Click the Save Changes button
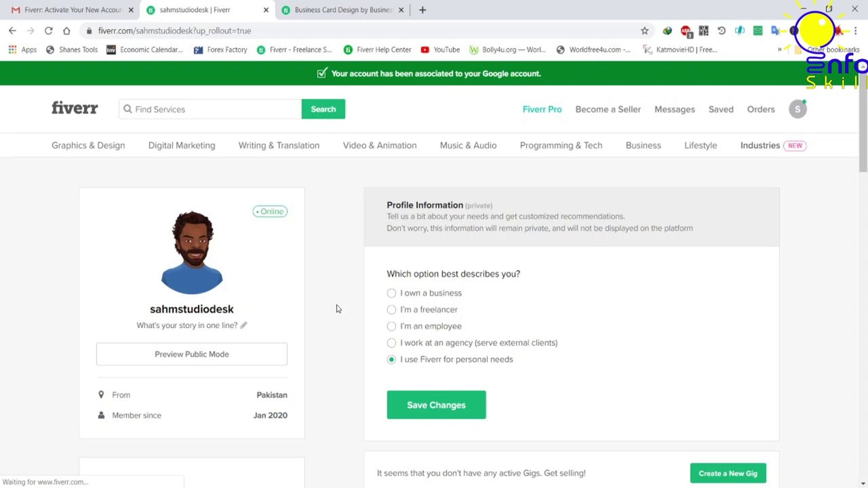The image size is (868, 488). (436, 405)
